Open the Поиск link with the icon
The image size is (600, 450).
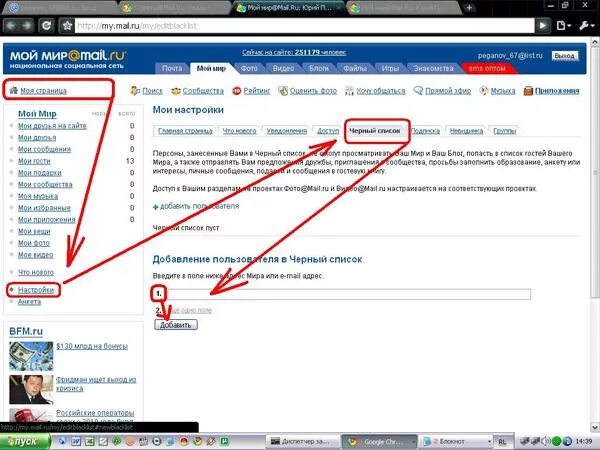coord(152,91)
